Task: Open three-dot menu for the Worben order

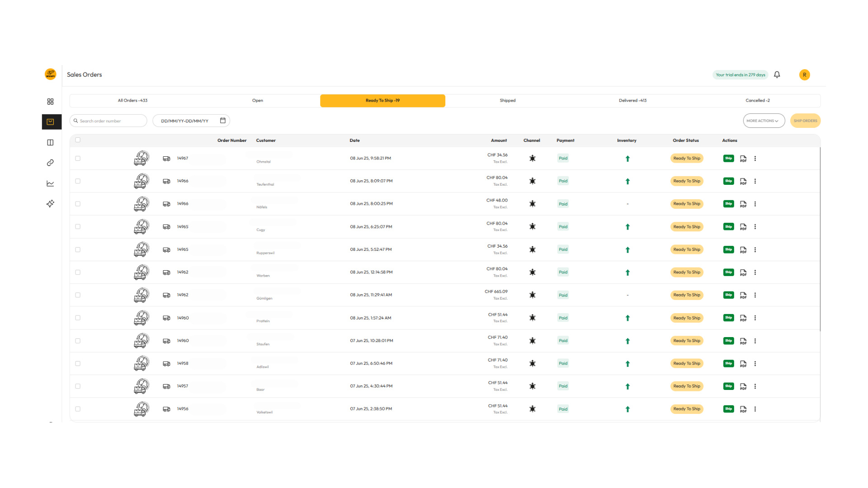Action: [755, 272]
